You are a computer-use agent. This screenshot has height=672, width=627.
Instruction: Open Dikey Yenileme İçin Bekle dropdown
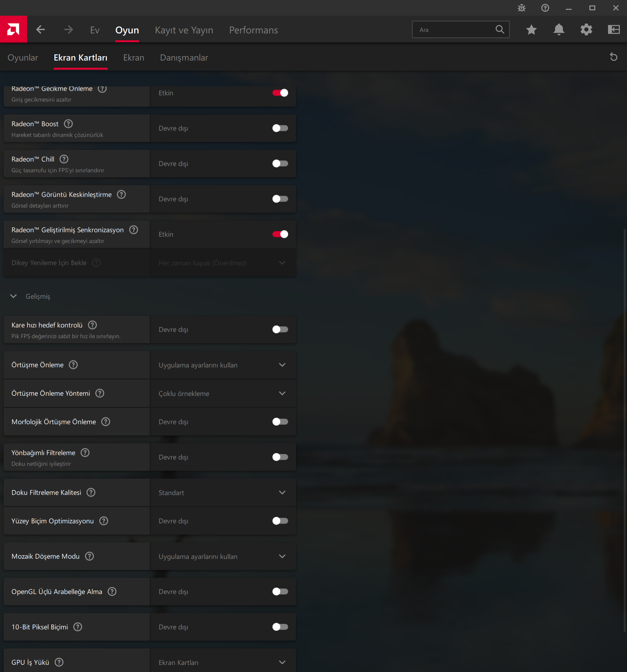pos(223,263)
